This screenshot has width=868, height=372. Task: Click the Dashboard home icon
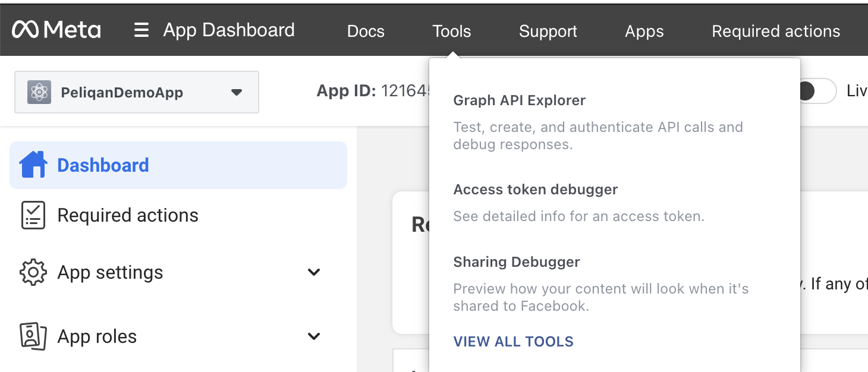point(33,165)
